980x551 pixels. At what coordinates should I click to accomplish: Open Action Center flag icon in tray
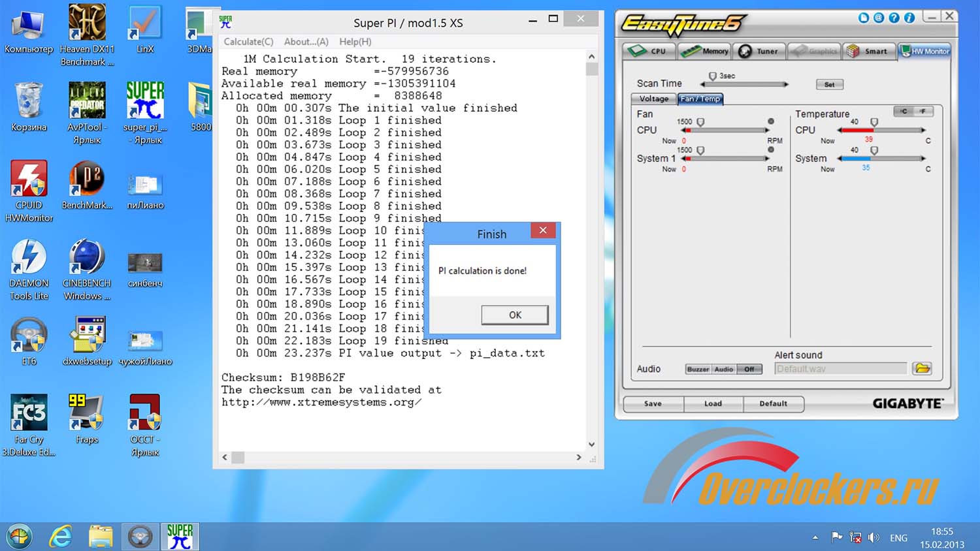(836, 537)
